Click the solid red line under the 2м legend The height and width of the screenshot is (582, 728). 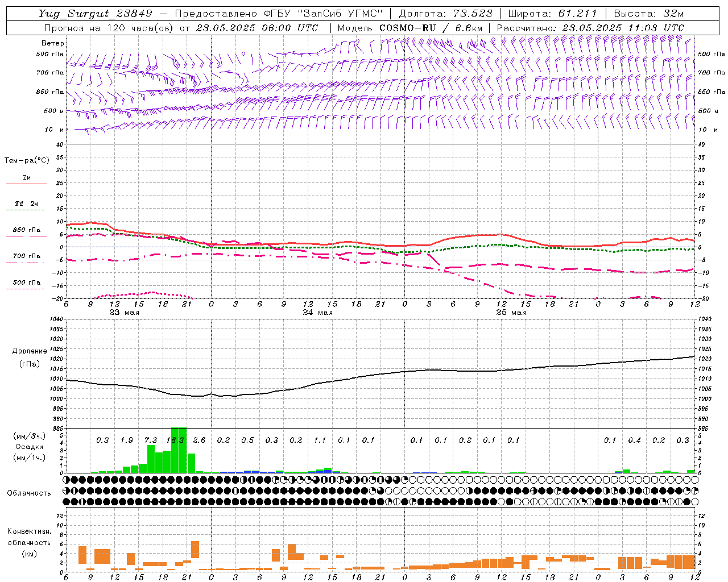click(x=26, y=184)
